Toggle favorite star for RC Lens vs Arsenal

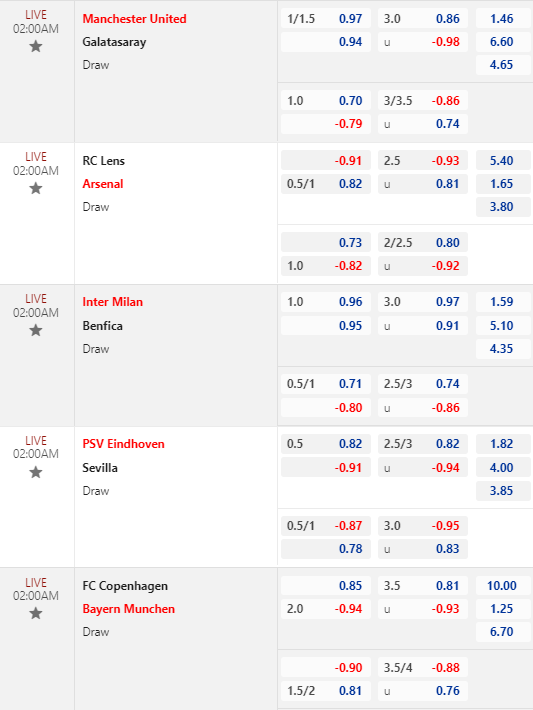coord(36,188)
